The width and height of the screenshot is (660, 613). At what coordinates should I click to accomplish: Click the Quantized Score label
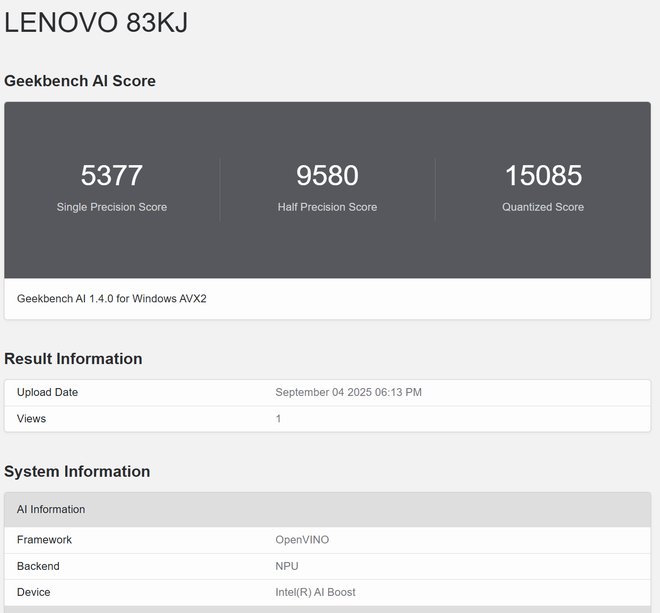tap(543, 207)
